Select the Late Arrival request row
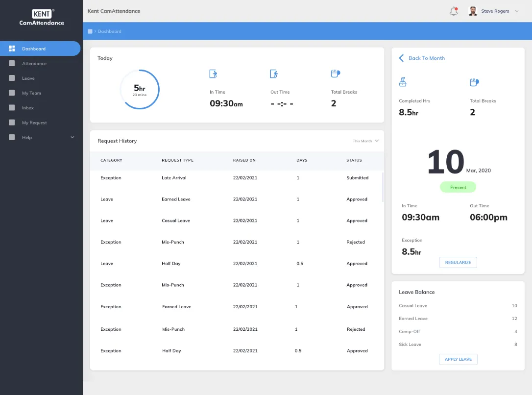 (x=237, y=178)
